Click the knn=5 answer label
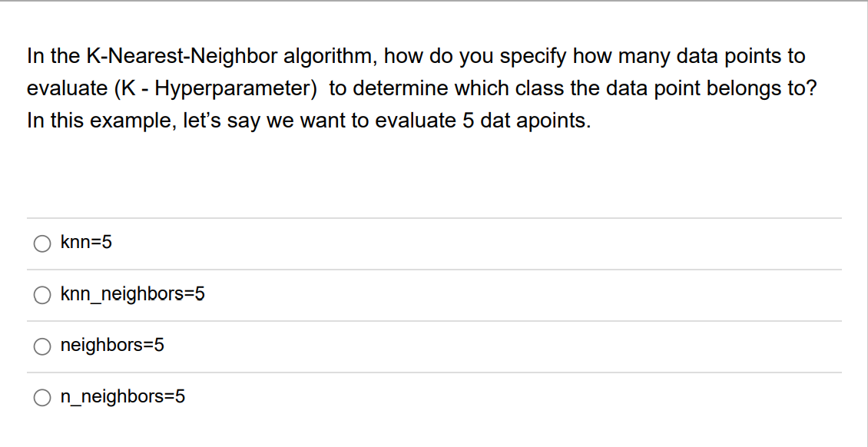868x447 pixels. (x=87, y=243)
